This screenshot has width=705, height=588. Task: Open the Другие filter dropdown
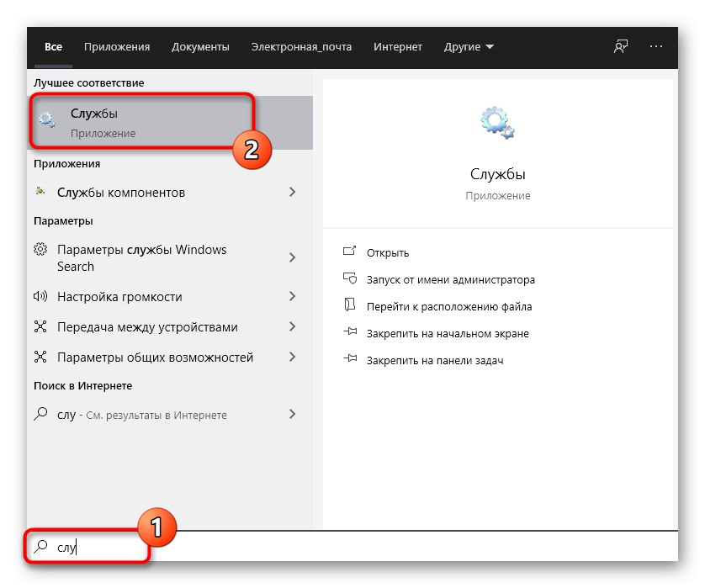[x=469, y=47]
